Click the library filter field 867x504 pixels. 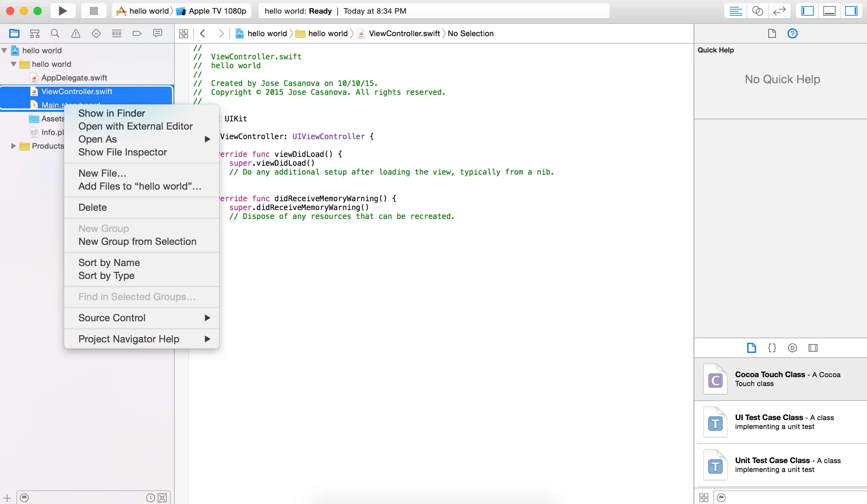790,498
